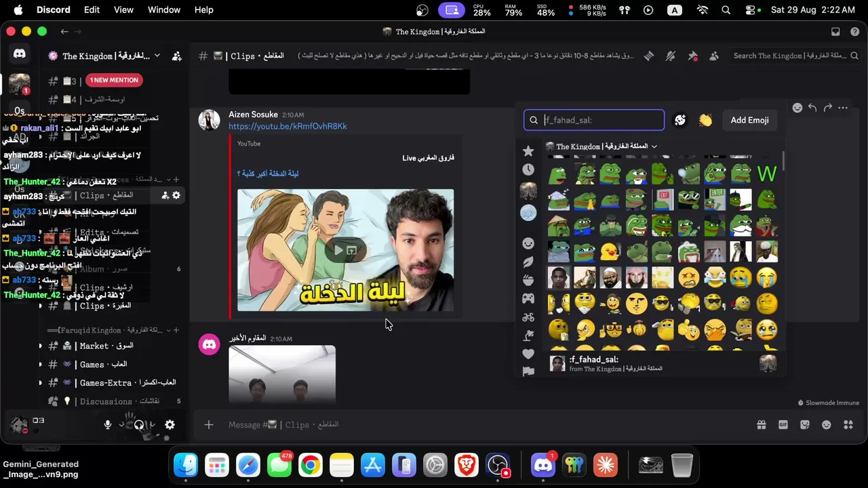Go back in Discord navigation
This screenshot has width=868, height=488.
pyautogui.click(x=64, y=31)
